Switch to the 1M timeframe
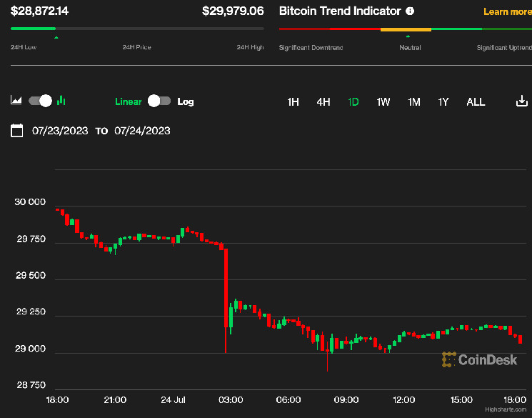The width and height of the screenshot is (532, 418). (414, 102)
